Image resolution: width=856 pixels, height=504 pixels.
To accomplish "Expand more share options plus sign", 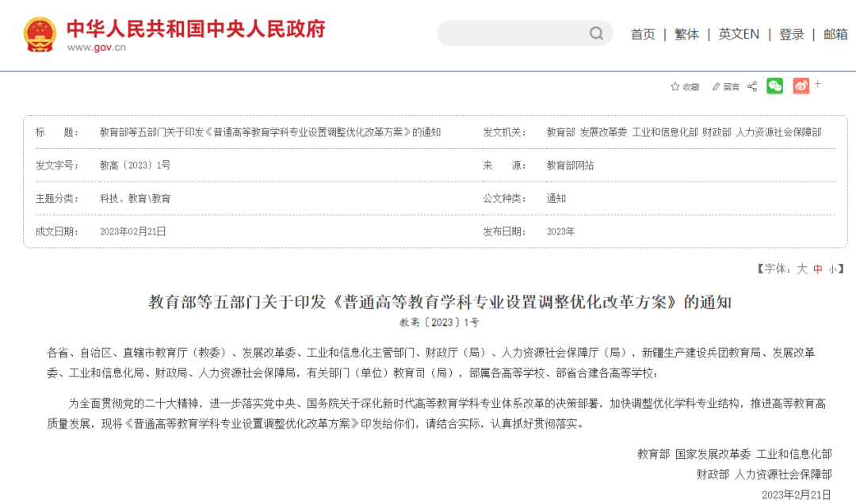I will [818, 83].
